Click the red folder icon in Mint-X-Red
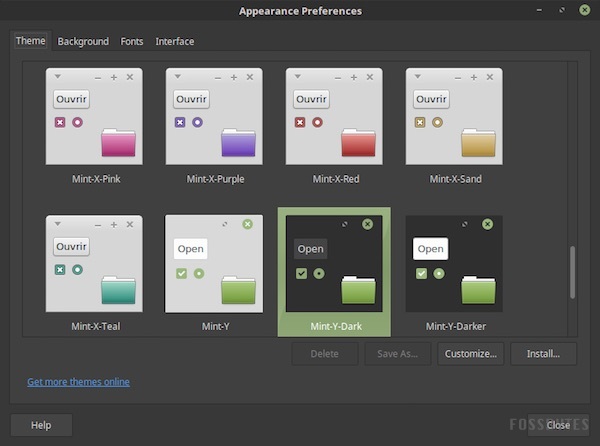 click(x=358, y=143)
